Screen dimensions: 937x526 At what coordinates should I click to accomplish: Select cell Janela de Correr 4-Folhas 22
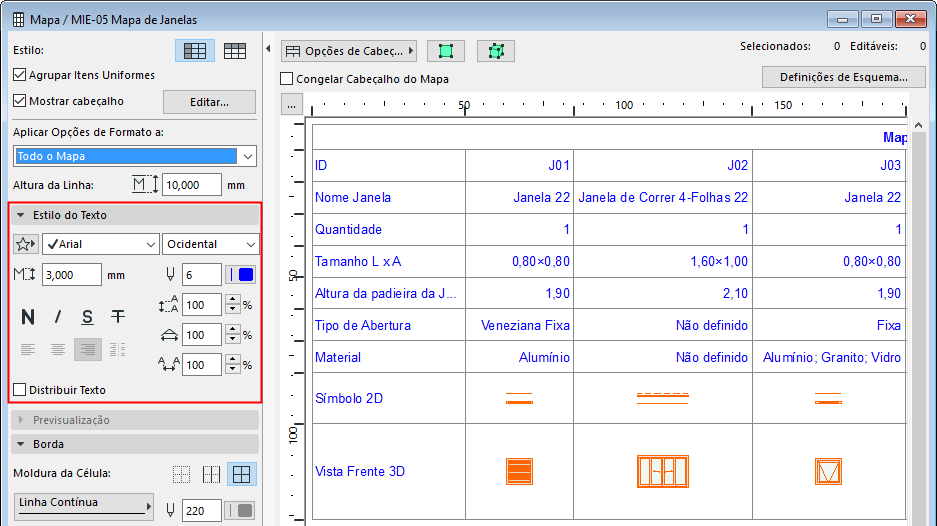(x=663, y=197)
